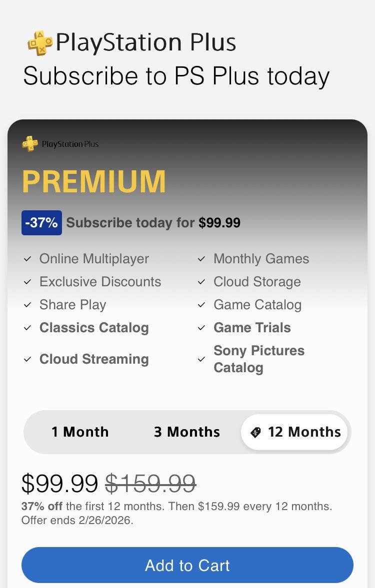Screen dimensions: 375x588
Task: Click the small PlayStation Plus card logo
Action: click(x=30, y=144)
